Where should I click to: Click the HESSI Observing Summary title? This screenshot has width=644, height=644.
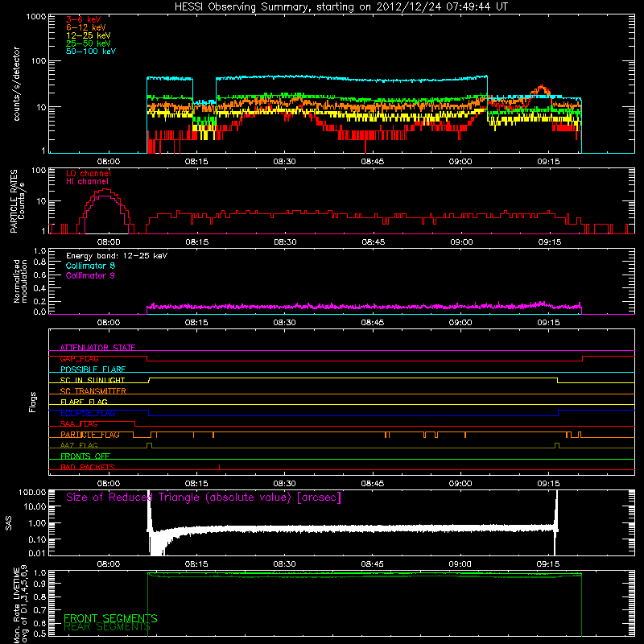341,7
